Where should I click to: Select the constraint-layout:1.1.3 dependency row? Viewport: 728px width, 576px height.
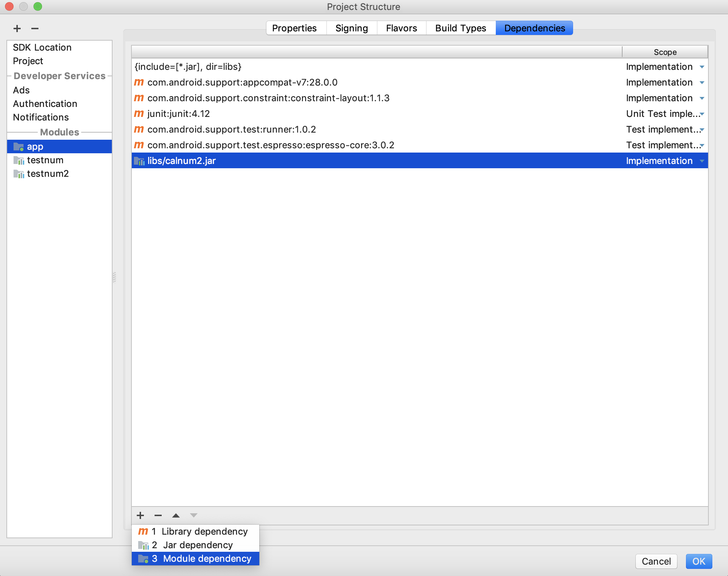(x=420, y=98)
